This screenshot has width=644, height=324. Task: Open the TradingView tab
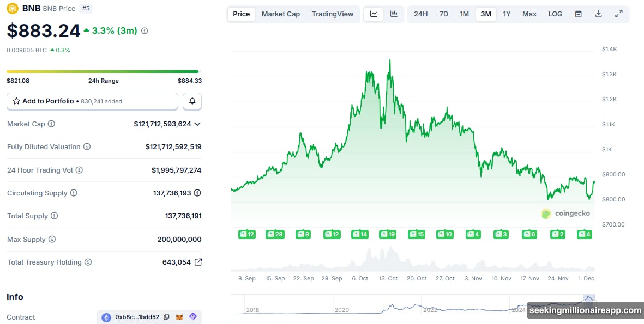333,14
